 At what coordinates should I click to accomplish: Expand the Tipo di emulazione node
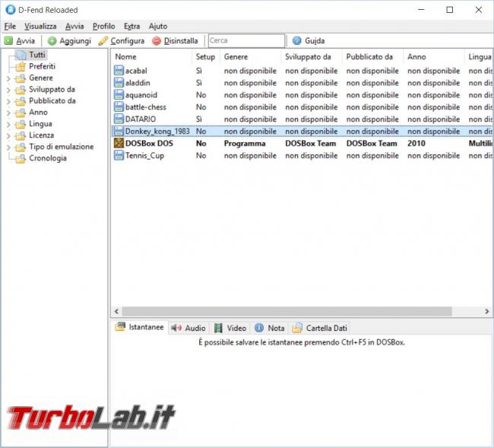point(8,148)
